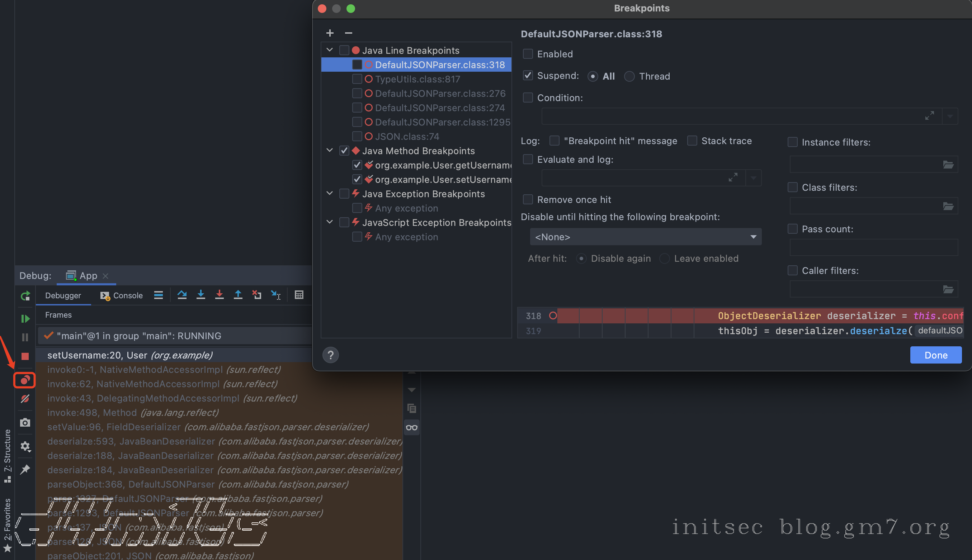This screenshot has width=972, height=560.
Task: Enable the breakpoint via Enabled checkbox
Action: pos(528,54)
